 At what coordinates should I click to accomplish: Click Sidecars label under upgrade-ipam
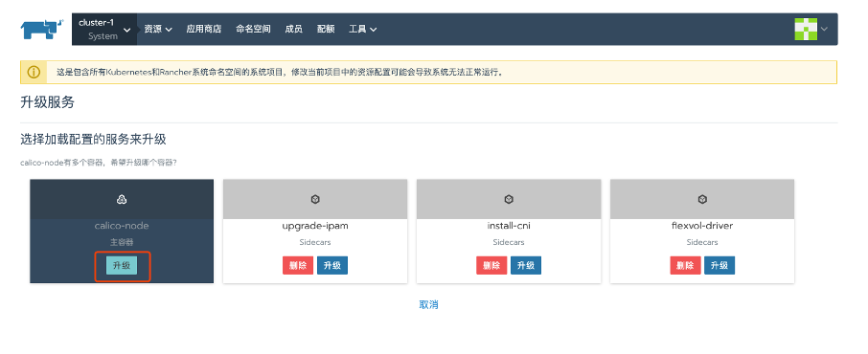click(x=315, y=242)
